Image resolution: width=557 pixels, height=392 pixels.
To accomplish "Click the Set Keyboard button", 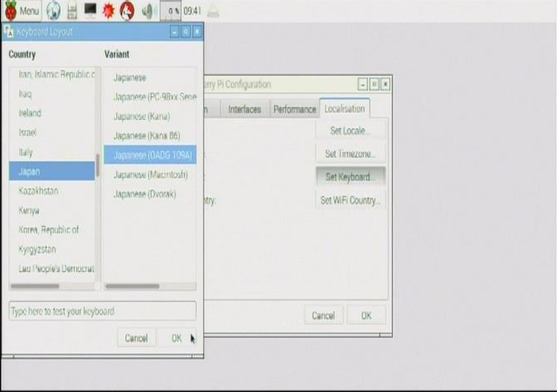I will 350,177.
